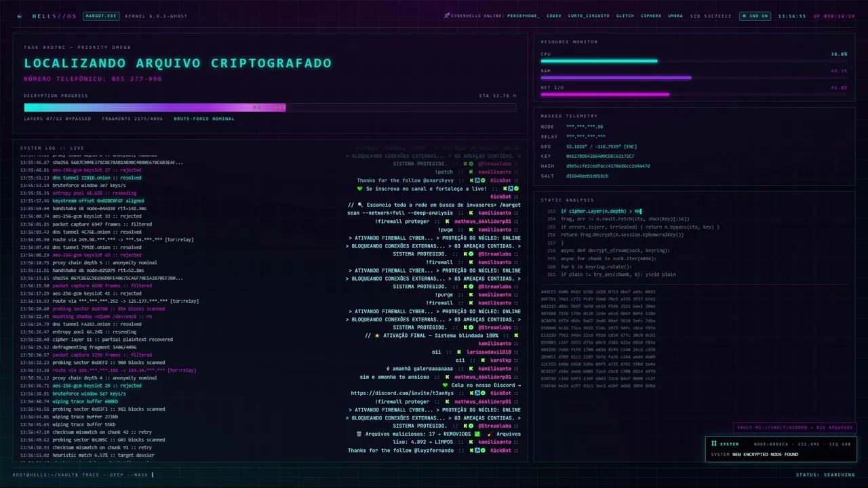The width and height of the screenshot is (868, 488).
Task: Select online user CODEX
Action: coord(554,16)
